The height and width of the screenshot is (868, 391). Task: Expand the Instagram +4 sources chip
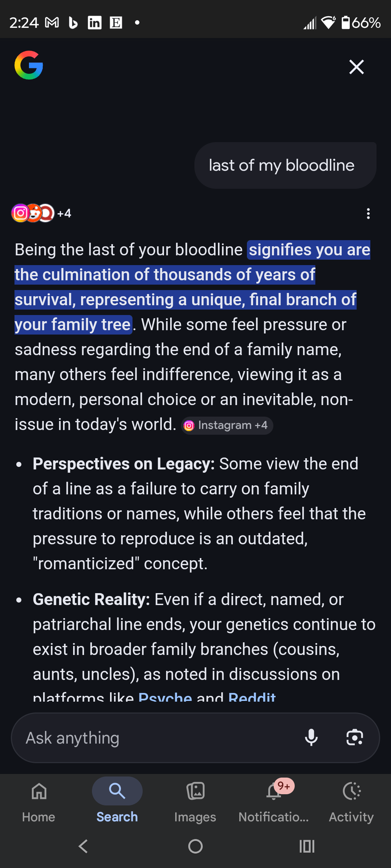click(227, 425)
